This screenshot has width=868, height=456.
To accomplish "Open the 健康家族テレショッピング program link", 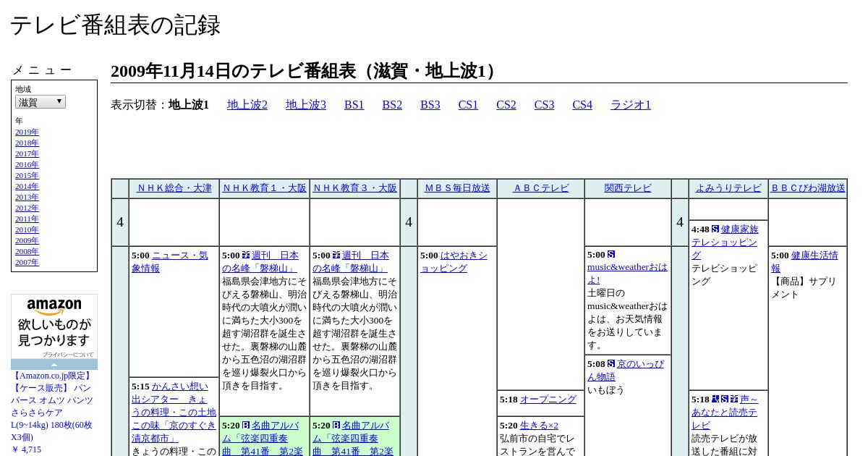I will coord(725,242).
